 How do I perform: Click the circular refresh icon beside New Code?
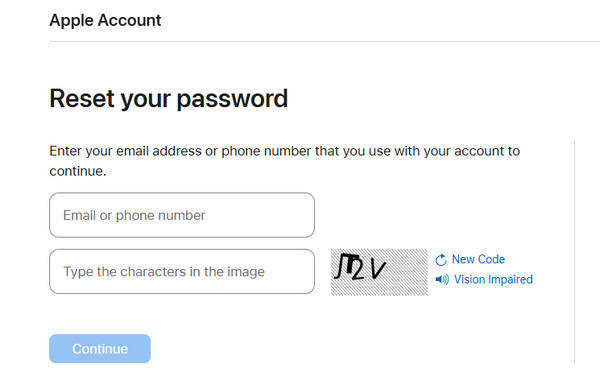coord(441,260)
